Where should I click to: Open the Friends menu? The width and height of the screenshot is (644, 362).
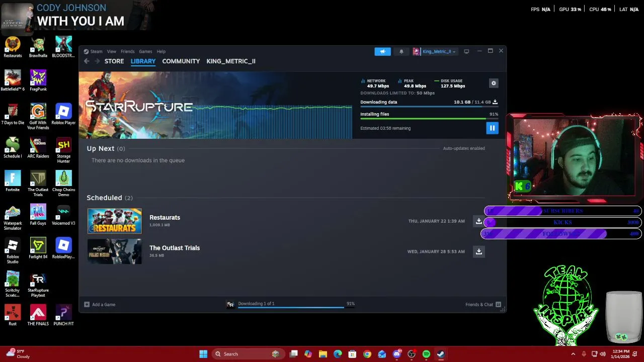127,51
